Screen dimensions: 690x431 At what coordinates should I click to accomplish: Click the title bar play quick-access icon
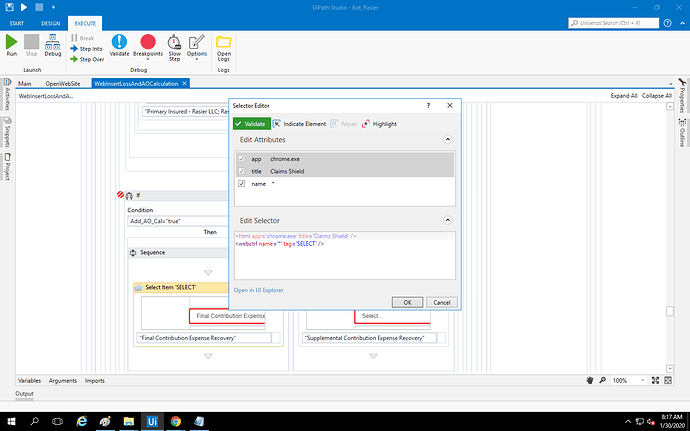pyautogui.click(x=24, y=7)
